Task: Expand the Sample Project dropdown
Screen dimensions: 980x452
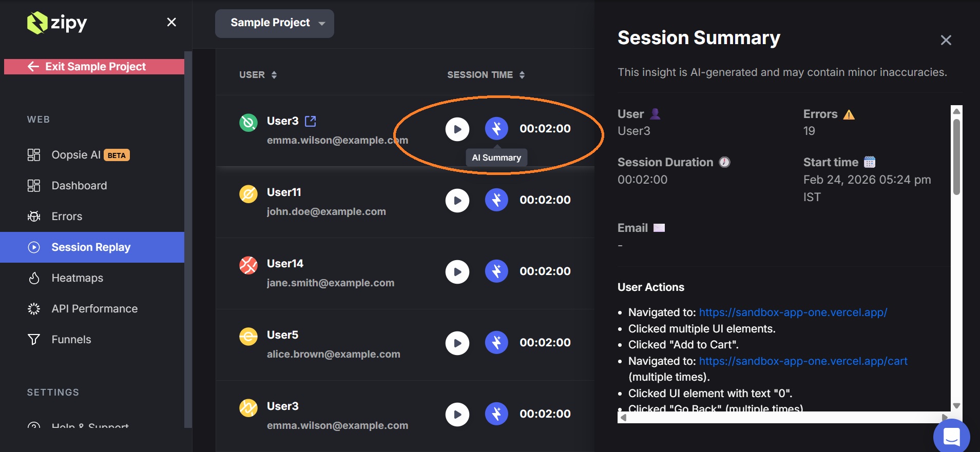Action: (x=274, y=23)
